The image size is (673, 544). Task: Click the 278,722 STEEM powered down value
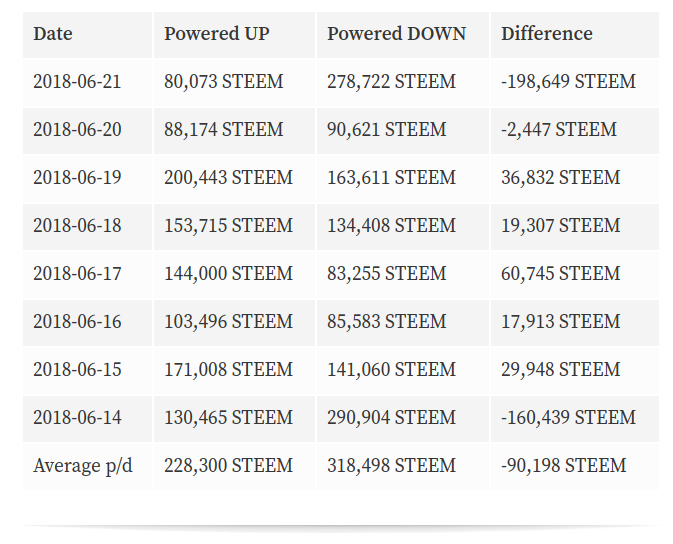pyautogui.click(x=391, y=82)
